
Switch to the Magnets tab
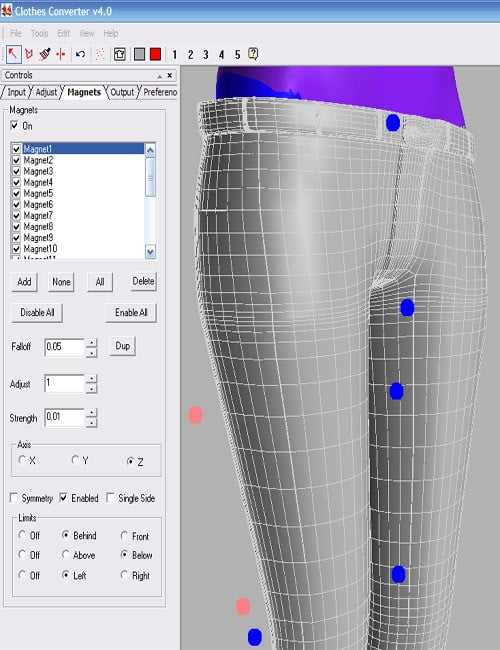(84, 92)
